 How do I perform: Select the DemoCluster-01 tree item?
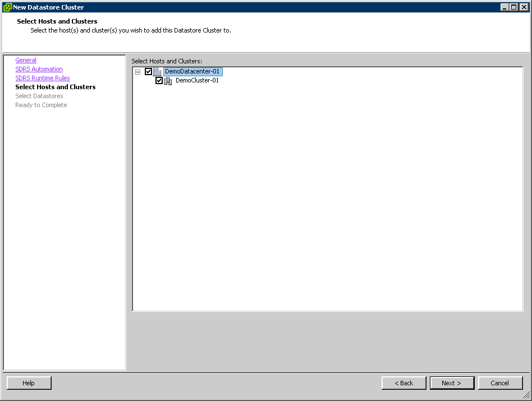click(197, 81)
